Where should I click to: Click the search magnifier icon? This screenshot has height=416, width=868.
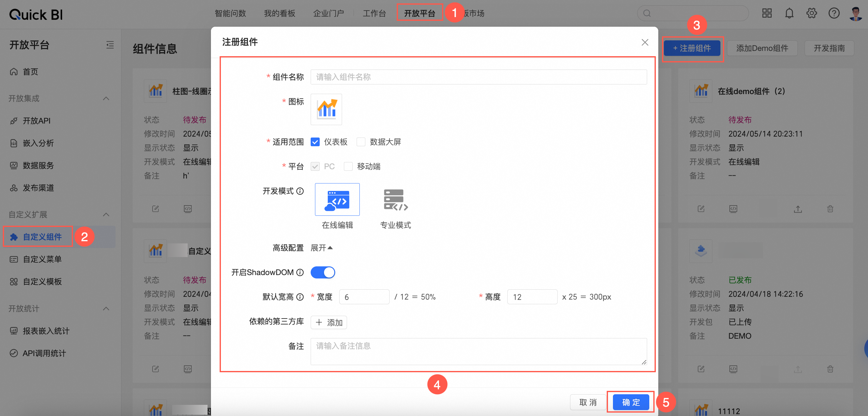[x=646, y=13]
